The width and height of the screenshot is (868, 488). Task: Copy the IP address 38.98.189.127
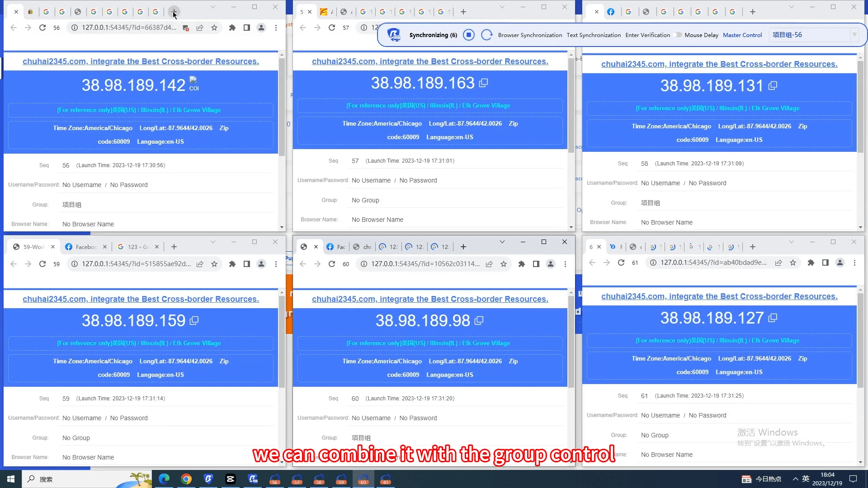[773, 318]
